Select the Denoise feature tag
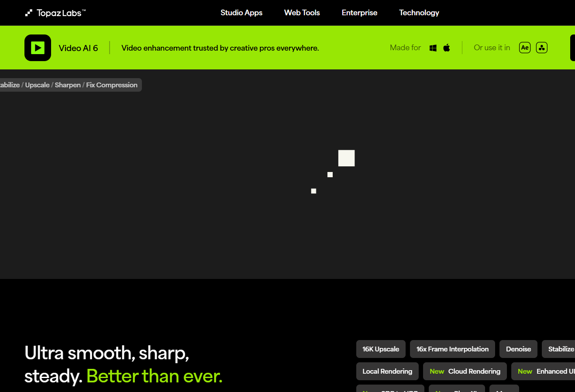This screenshot has width=575, height=392. pos(518,349)
